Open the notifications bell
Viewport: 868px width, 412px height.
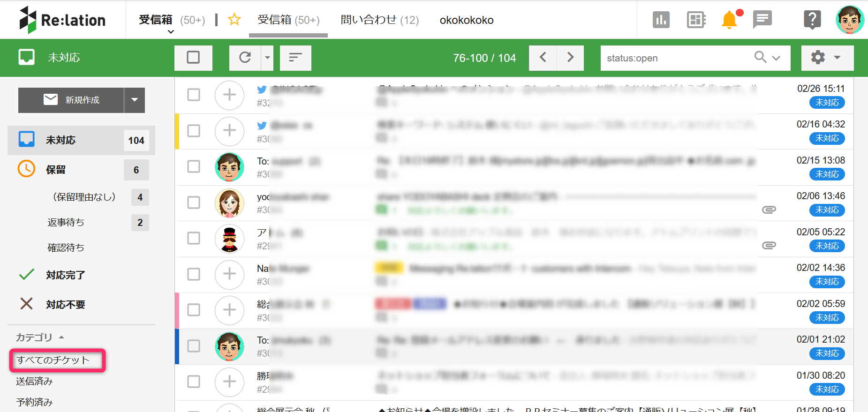coord(729,20)
